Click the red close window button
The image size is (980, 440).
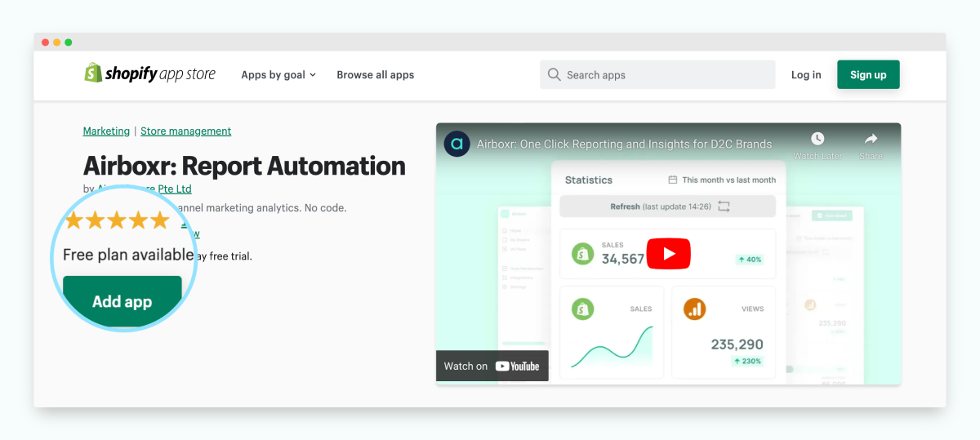pyautogui.click(x=45, y=42)
